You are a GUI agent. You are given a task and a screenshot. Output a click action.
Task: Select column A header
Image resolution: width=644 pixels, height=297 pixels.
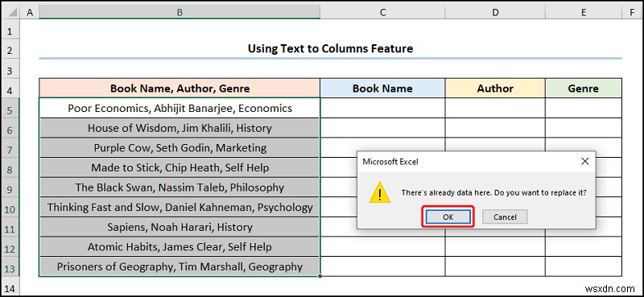click(x=30, y=12)
